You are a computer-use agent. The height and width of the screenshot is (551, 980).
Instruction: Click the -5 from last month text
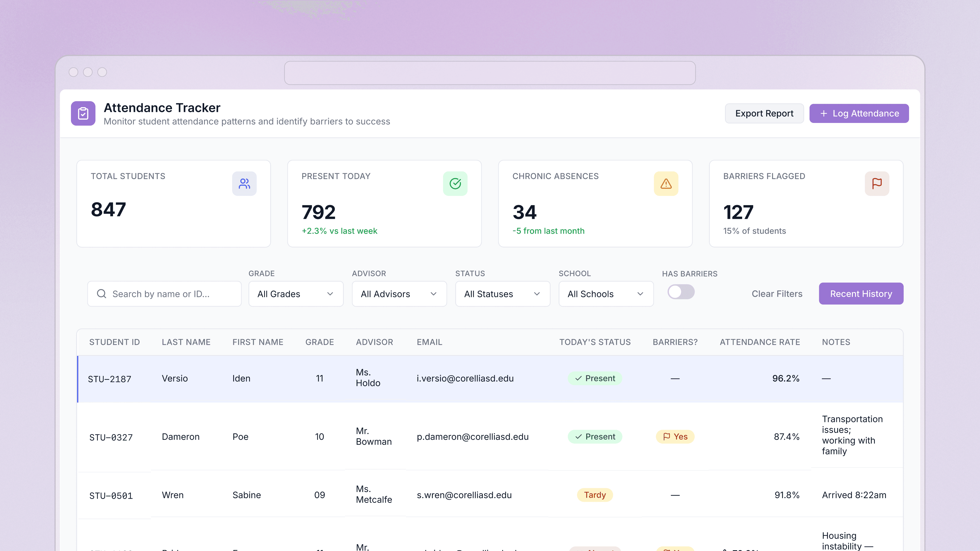point(548,231)
